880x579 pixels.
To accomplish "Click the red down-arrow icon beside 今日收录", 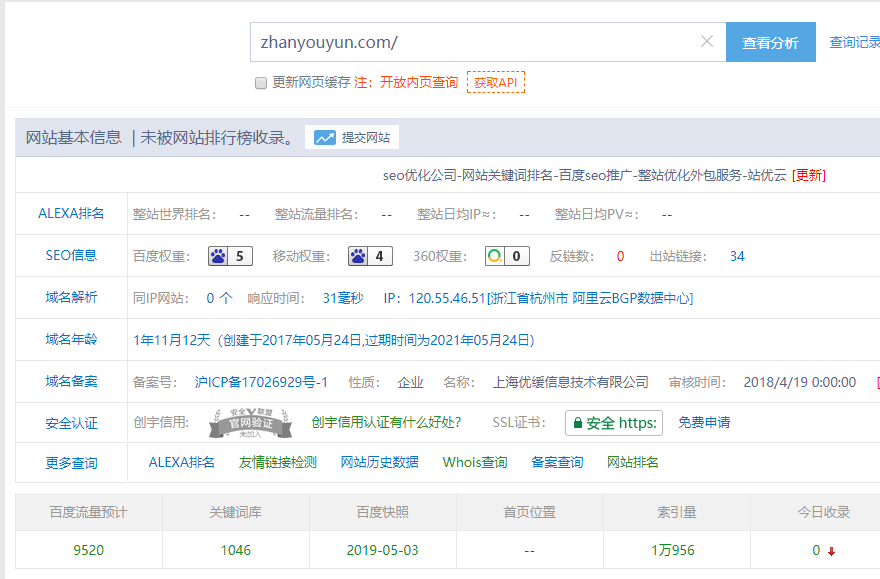I will pyautogui.click(x=832, y=552).
